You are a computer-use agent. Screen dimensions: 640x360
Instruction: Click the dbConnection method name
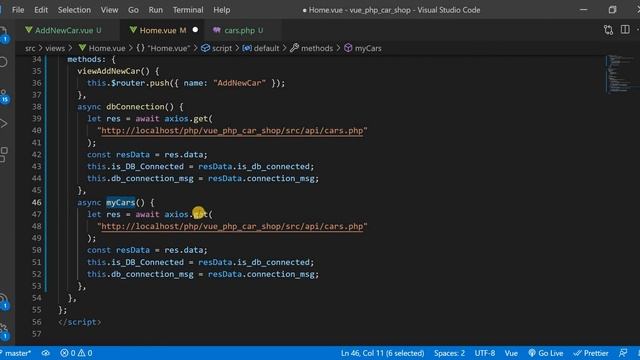click(x=135, y=107)
